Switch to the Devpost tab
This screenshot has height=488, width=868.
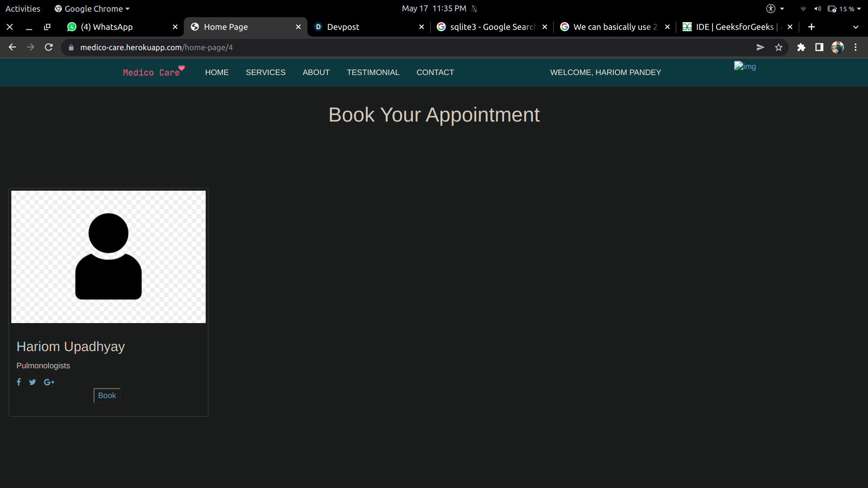coord(343,27)
